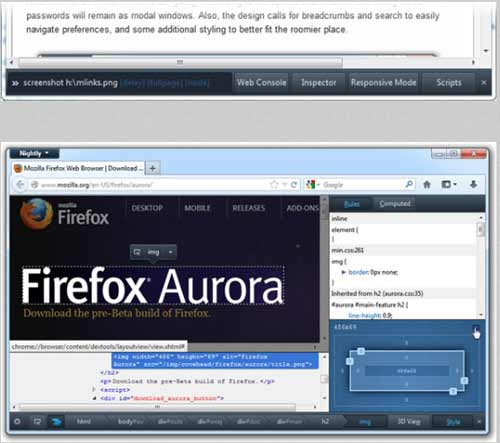This screenshot has height=443, width=500.
Task: Click the site identity globe icon
Action: (34, 184)
